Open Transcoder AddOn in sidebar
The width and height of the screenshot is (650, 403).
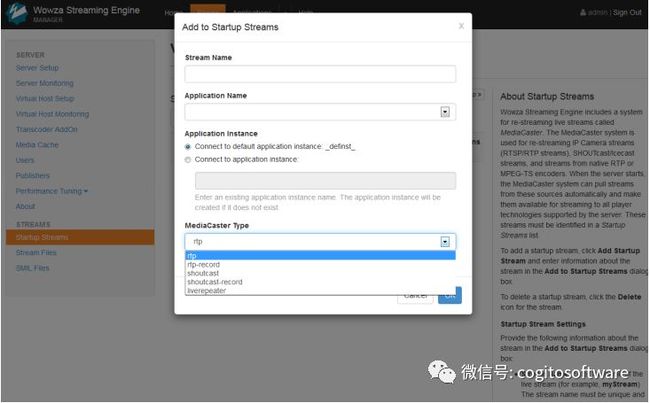[46, 129]
